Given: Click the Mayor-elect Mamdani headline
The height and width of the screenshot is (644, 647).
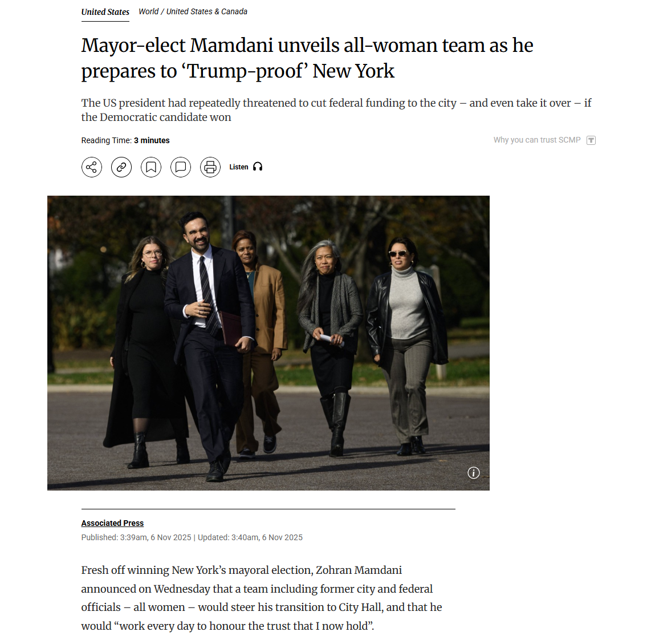Looking at the screenshot, I should pyautogui.click(x=307, y=58).
